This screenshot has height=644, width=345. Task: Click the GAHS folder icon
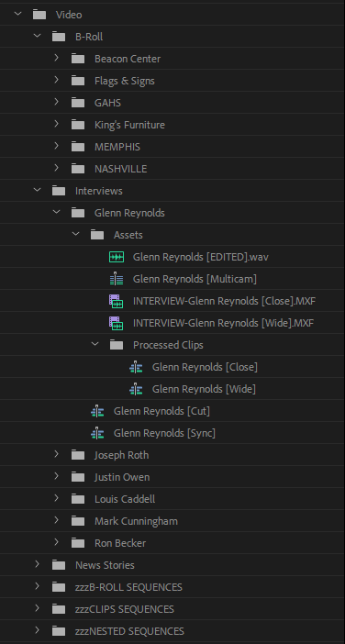coord(78,103)
